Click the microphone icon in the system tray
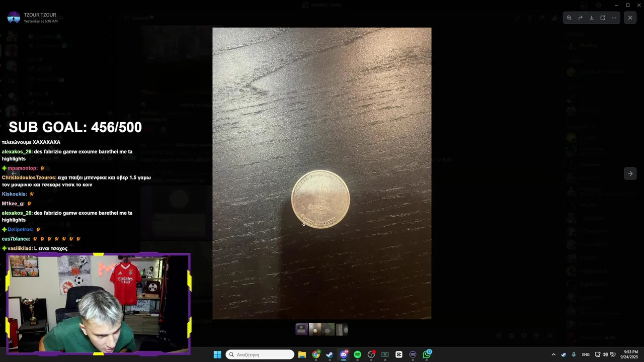Viewport: 644px width, 362px height. click(574, 354)
